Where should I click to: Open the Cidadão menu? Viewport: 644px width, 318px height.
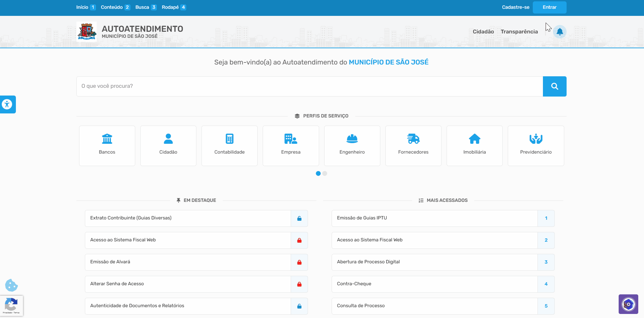coord(483,32)
